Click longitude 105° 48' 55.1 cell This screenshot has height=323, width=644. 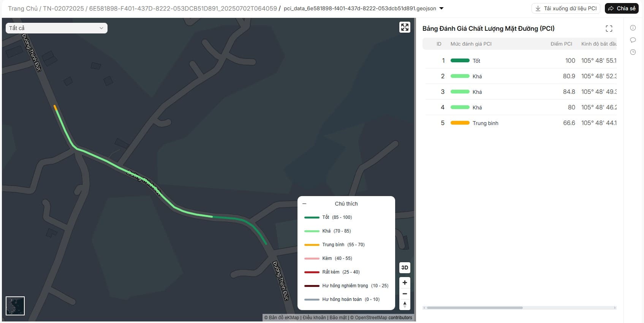(x=599, y=61)
